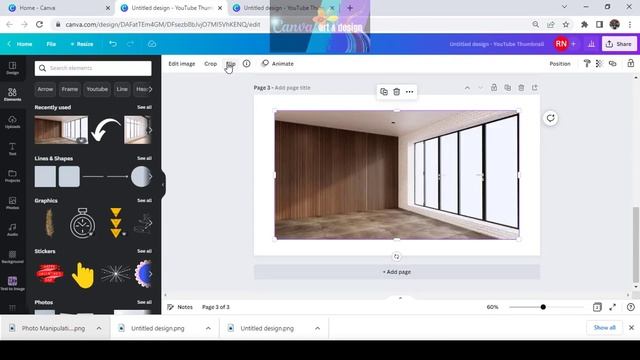Open the Elements sidebar panel

click(x=12, y=94)
